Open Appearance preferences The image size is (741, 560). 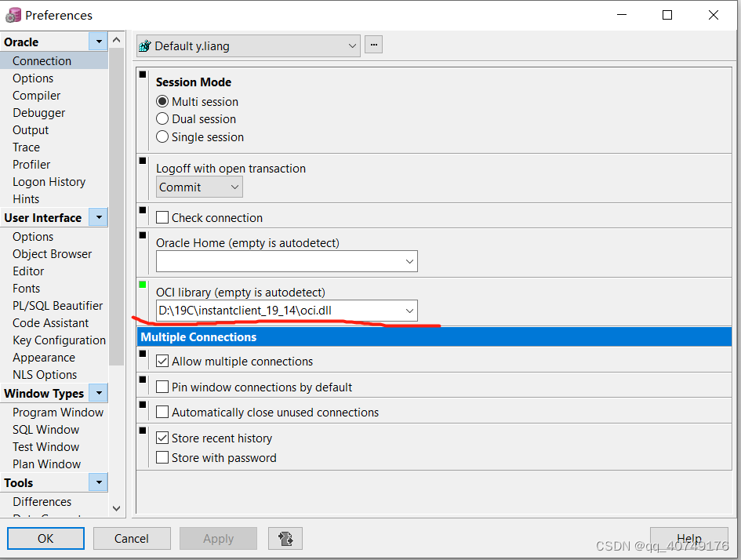pos(44,358)
